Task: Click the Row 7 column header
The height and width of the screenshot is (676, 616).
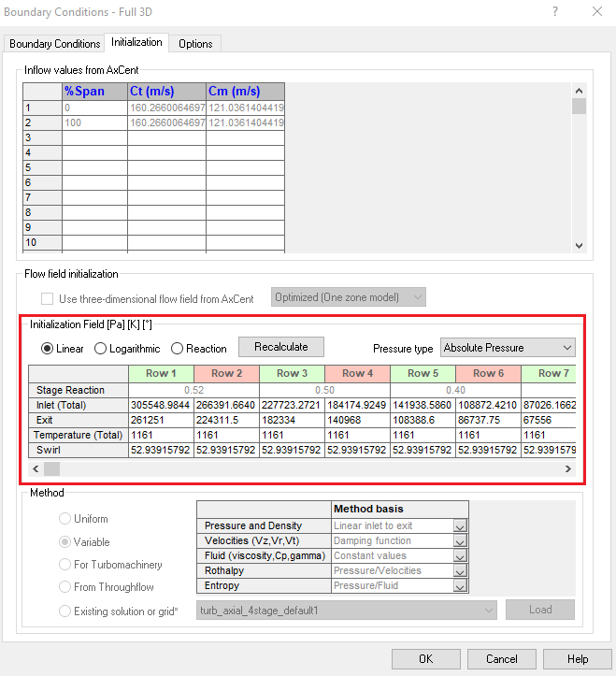Action: 549,373
